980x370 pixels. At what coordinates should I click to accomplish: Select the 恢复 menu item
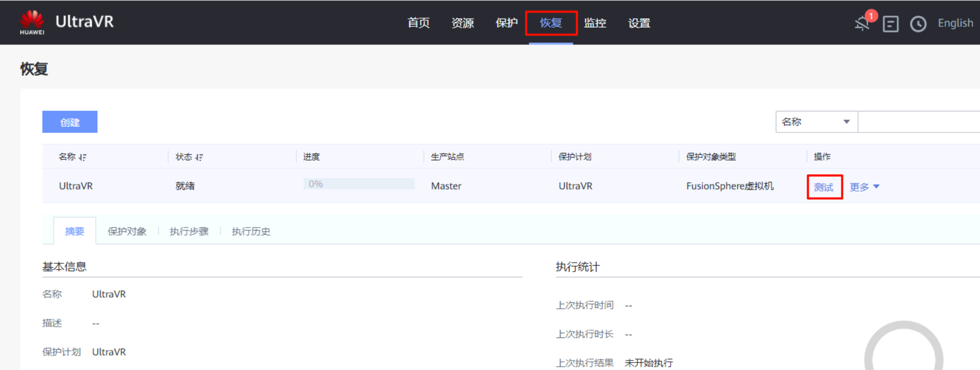pyautogui.click(x=551, y=23)
